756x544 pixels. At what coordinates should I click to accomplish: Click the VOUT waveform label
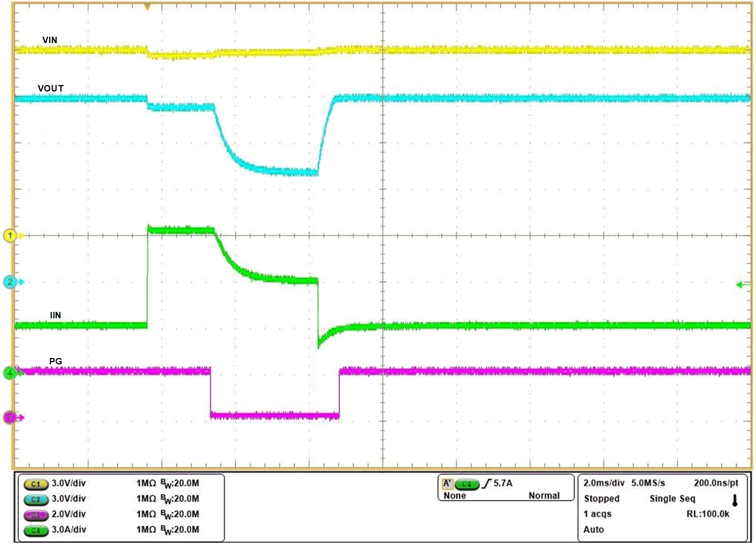coord(51,88)
